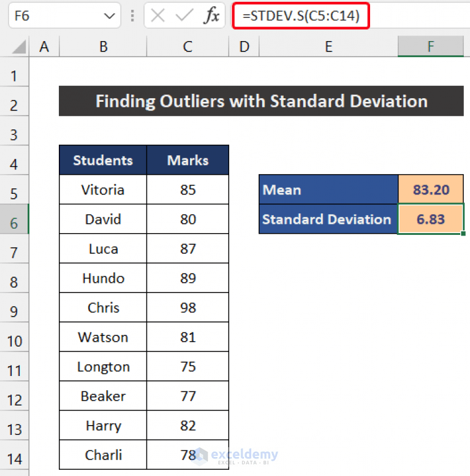470x476 pixels.
Task: Click the Students header cell
Action: (103, 160)
